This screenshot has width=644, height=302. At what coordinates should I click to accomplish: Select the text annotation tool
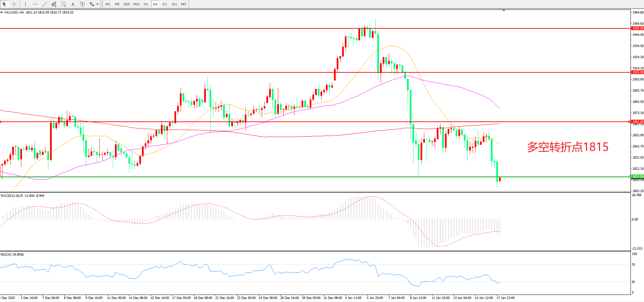(x=73, y=4)
